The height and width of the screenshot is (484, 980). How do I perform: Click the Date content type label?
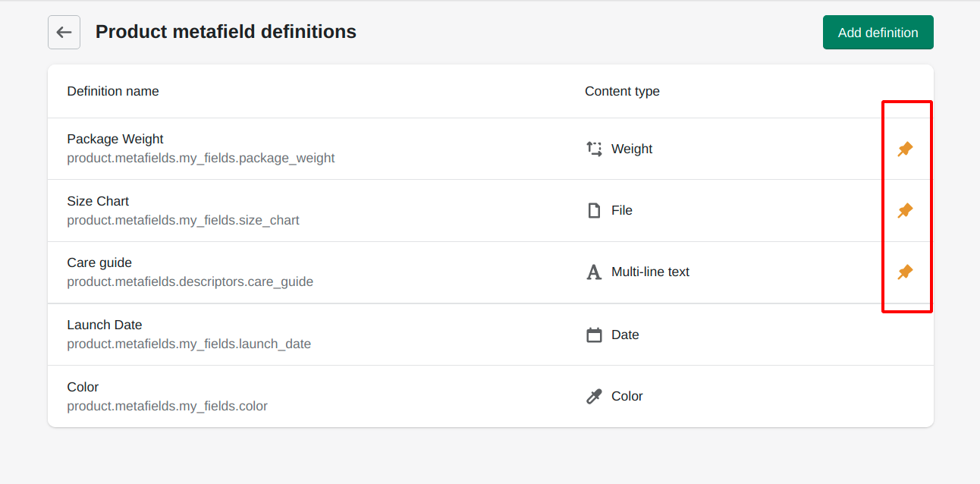click(625, 335)
